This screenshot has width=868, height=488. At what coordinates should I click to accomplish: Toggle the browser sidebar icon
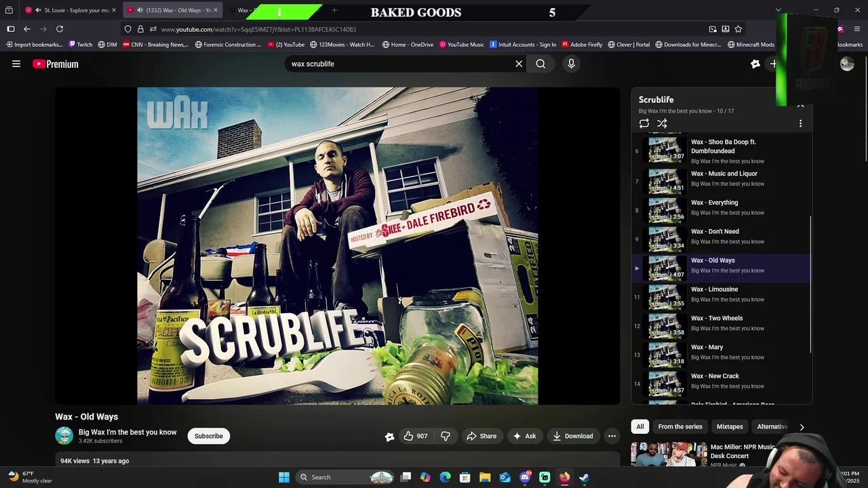point(10,29)
